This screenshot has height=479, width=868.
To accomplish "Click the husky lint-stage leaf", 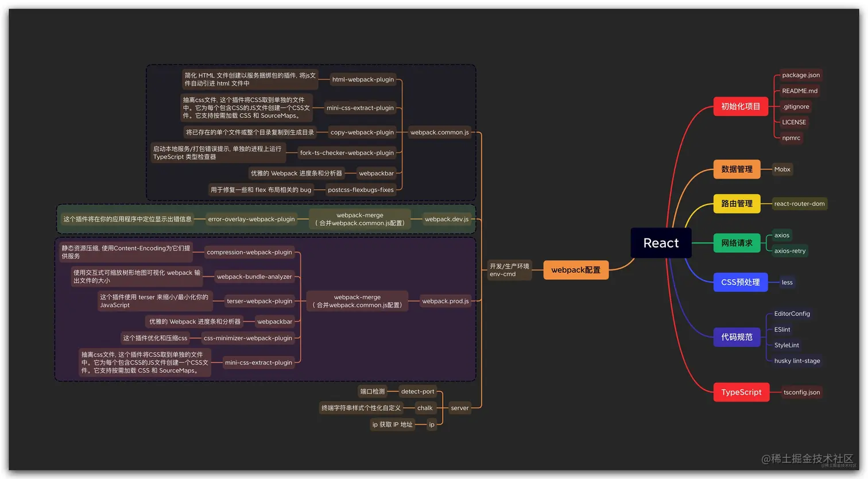I will pos(797,361).
